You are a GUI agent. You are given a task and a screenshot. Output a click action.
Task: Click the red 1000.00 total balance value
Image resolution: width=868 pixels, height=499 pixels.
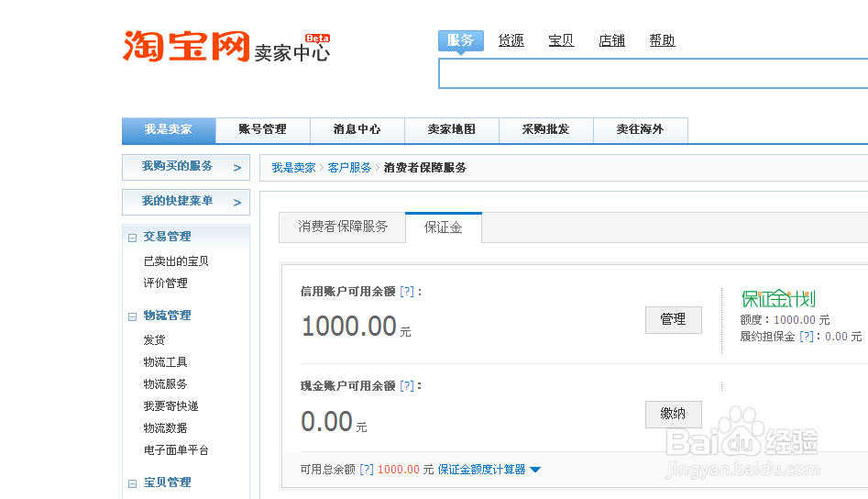tap(399, 470)
